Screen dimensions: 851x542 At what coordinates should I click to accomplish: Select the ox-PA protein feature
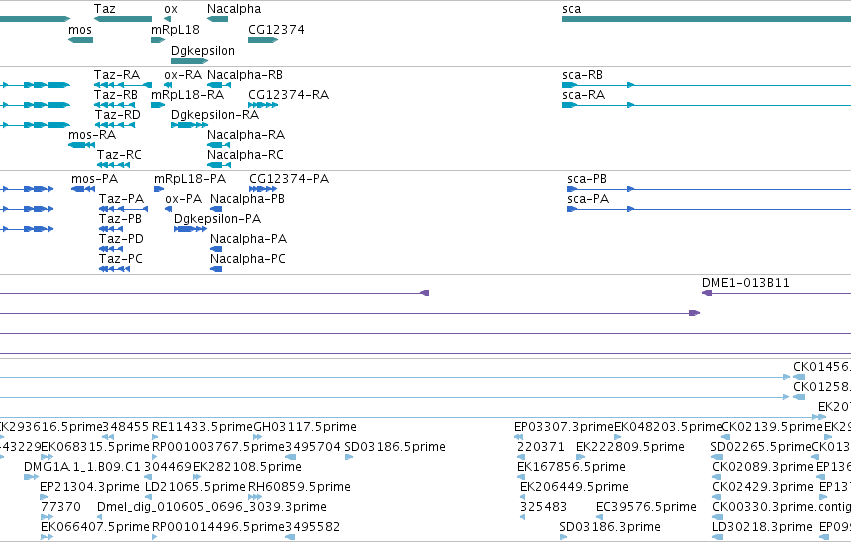click(x=169, y=209)
